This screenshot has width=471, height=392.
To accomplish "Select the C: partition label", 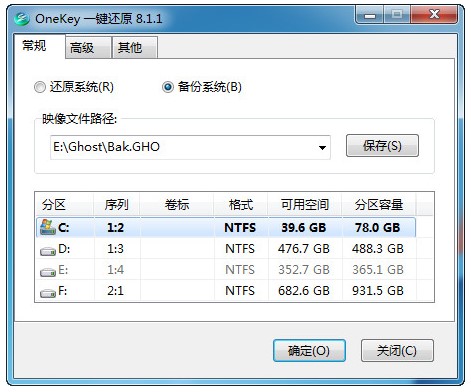I will click(63, 228).
